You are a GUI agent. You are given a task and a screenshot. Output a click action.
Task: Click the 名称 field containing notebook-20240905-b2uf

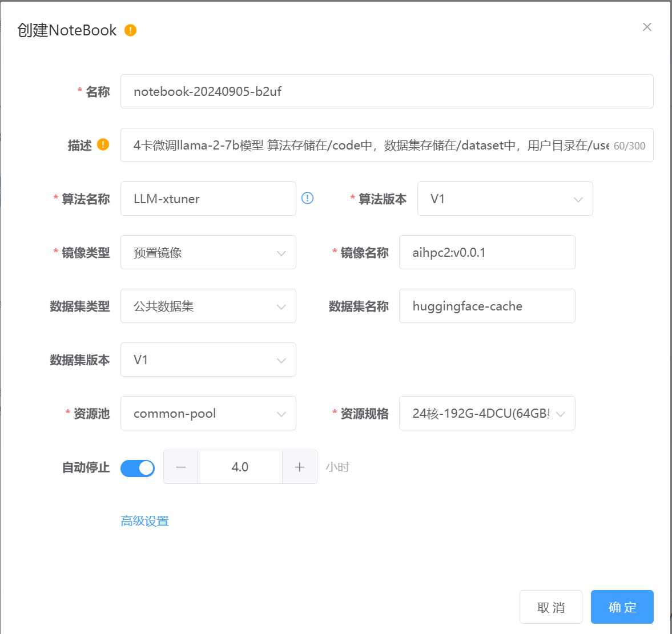click(x=387, y=91)
